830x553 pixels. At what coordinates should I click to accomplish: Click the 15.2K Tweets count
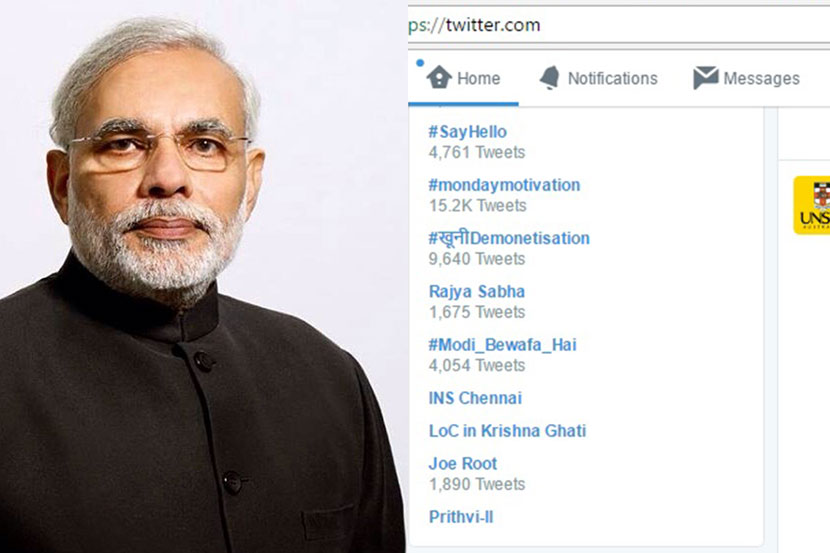(x=477, y=205)
